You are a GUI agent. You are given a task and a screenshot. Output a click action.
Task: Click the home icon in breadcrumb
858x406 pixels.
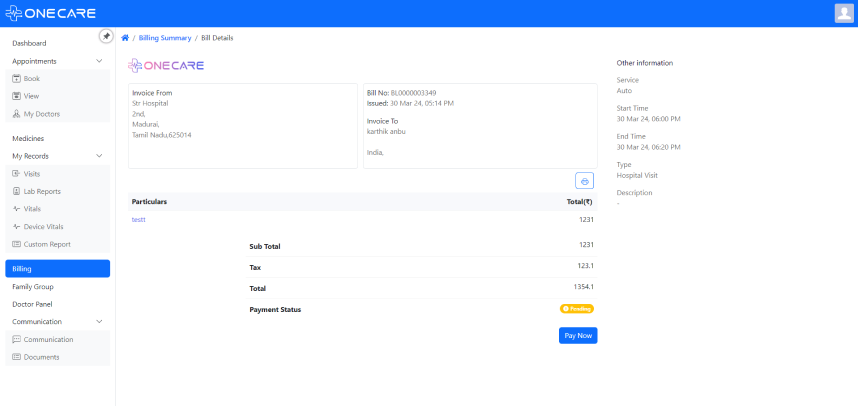(x=125, y=38)
